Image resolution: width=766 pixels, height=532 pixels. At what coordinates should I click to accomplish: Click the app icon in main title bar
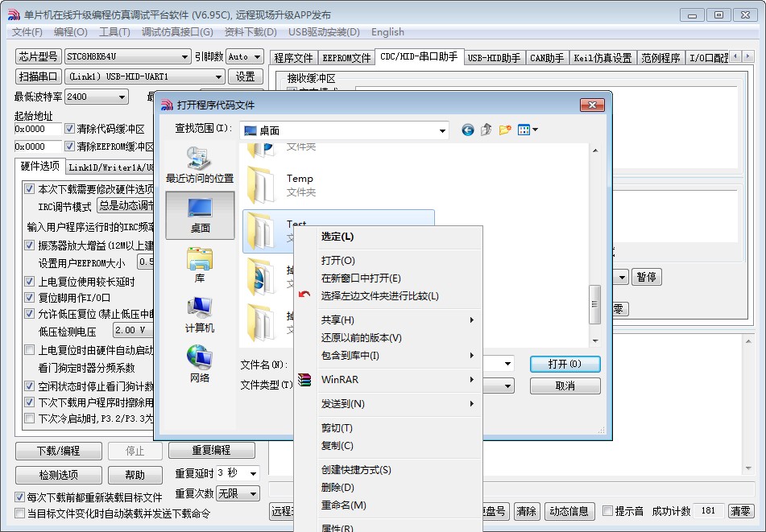[x=14, y=15]
